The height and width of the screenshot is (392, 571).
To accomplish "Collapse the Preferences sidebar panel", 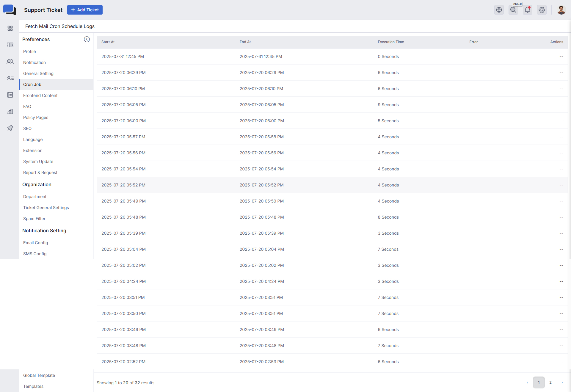I will pyautogui.click(x=87, y=39).
